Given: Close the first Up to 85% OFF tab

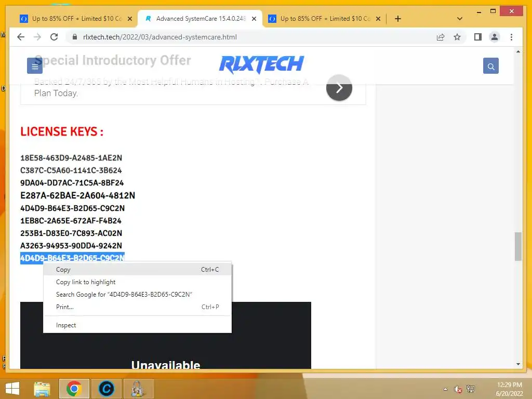Looking at the screenshot, I should (129, 19).
